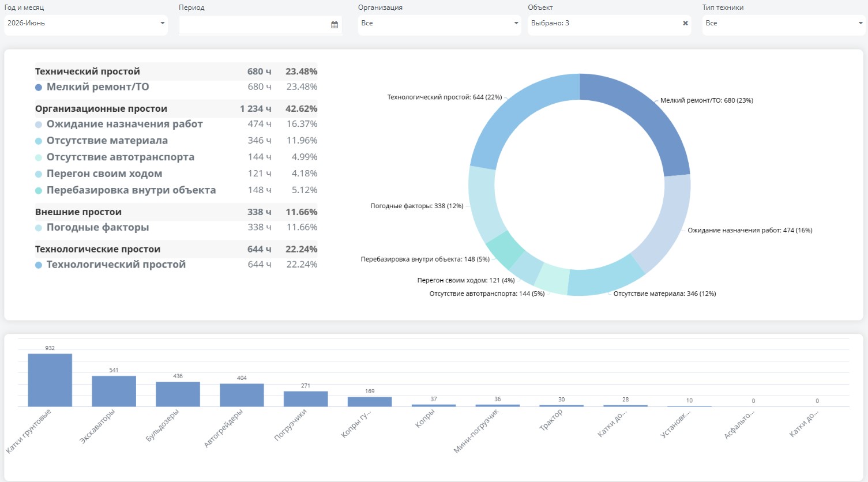868x482 pixels.
Task: Click the Технологический простой legend dot
Action: 39,265
